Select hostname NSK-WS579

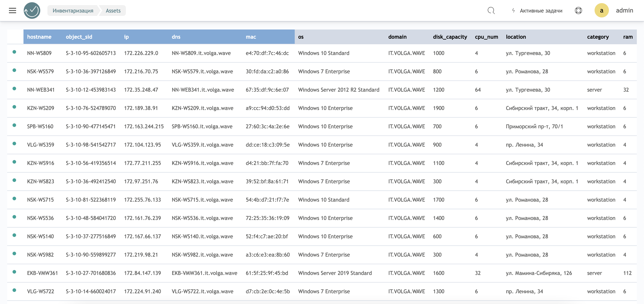click(40, 71)
